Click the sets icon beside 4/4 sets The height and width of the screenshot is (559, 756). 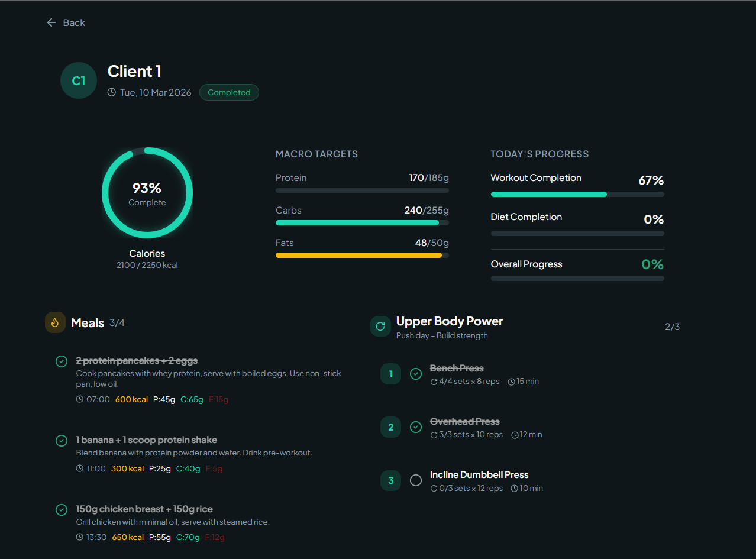click(x=434, y=382)
